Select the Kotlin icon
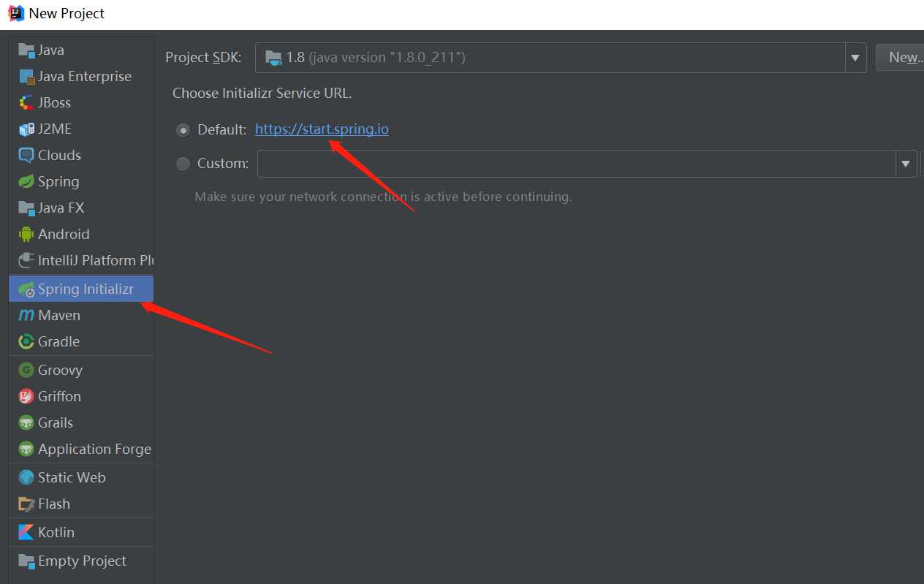 26,533
